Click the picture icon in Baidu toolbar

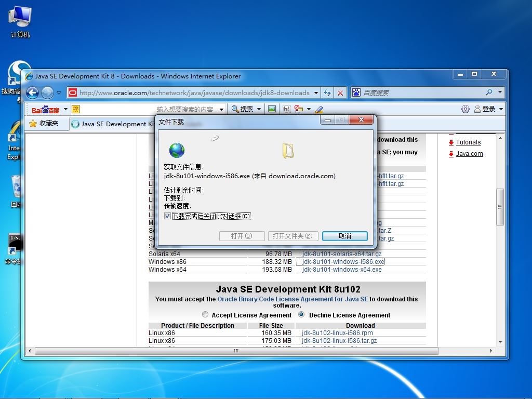point(272,109)
